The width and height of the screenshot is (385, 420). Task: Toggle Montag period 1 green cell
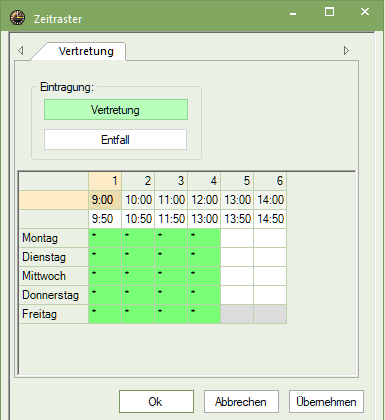click(105, 238)
